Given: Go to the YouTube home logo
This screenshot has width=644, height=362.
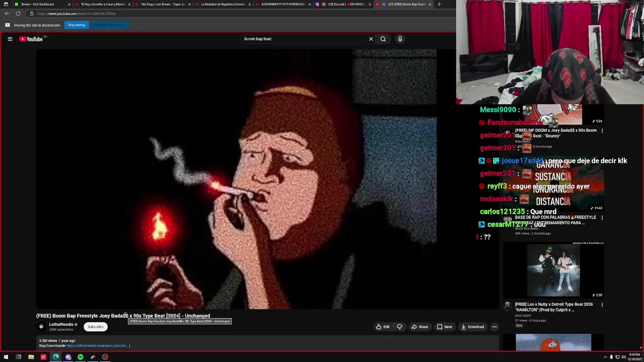Looking at the screenshot, I should tap(31, 39).
